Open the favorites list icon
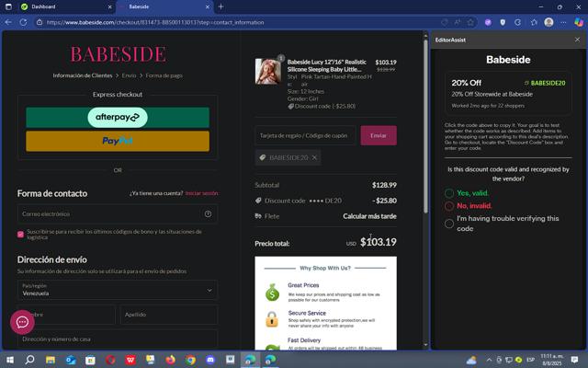The image size is (588, 368). (534, 22)
